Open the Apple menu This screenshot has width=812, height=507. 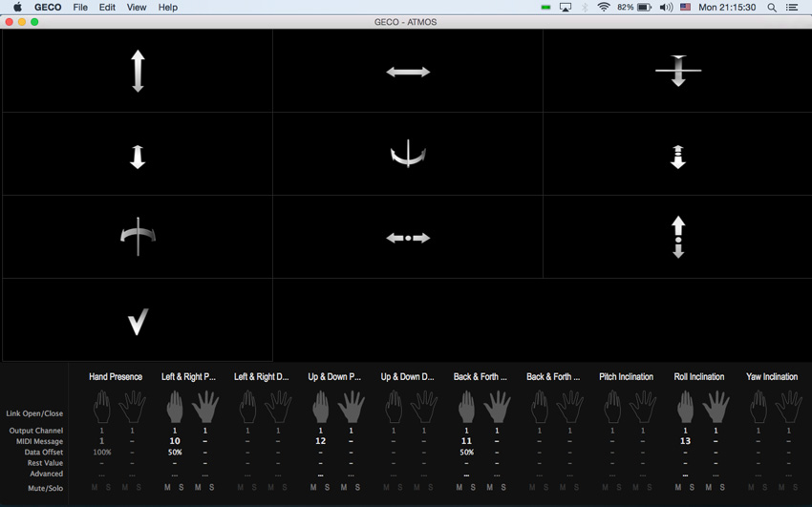click(17, 8)
